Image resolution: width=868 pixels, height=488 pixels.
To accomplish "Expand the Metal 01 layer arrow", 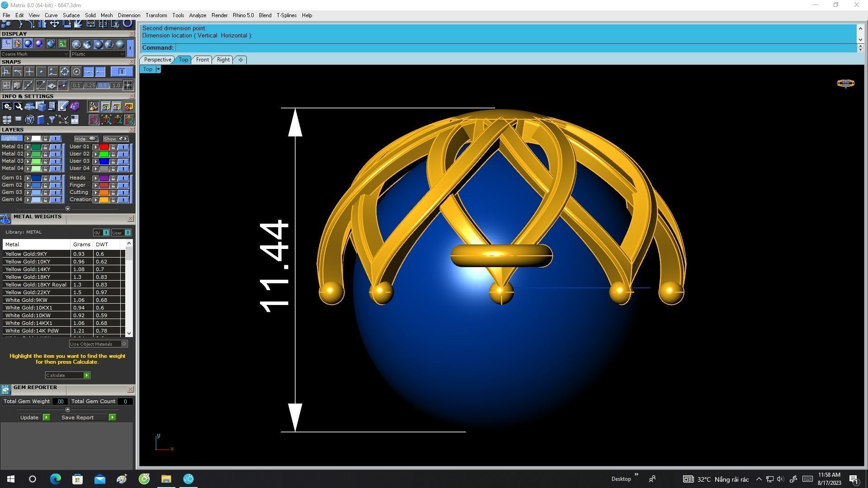I will (x=28, y=147).
